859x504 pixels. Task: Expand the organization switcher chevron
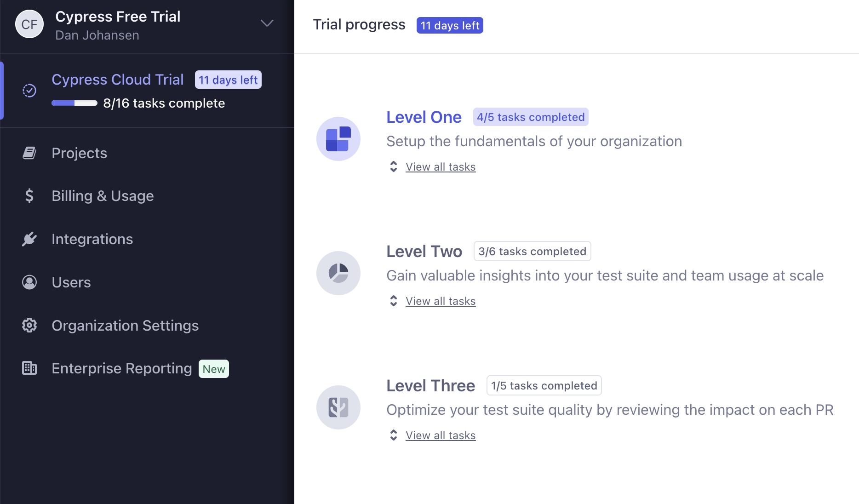(x=267, y=23)
